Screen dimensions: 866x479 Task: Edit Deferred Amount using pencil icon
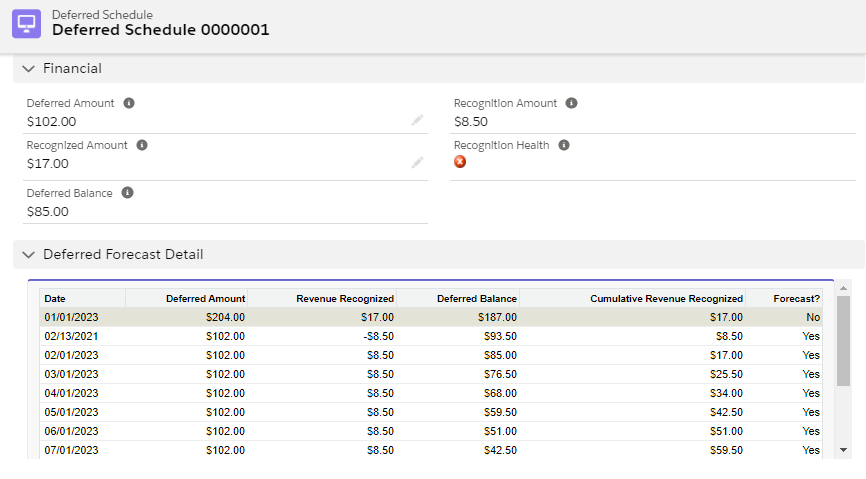point(417,121)
